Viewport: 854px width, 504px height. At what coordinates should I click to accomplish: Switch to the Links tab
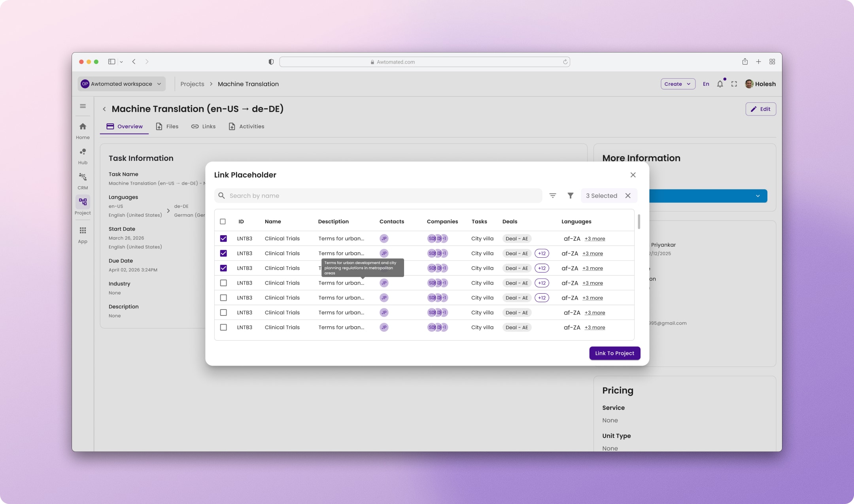[x=203, y=126]
